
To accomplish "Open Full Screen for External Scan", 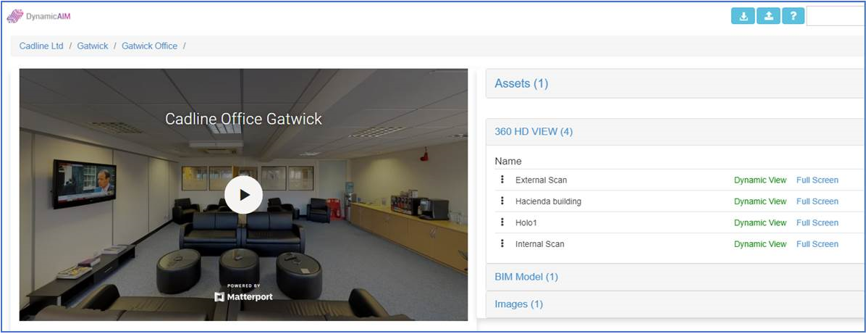I will pos(817,180).
